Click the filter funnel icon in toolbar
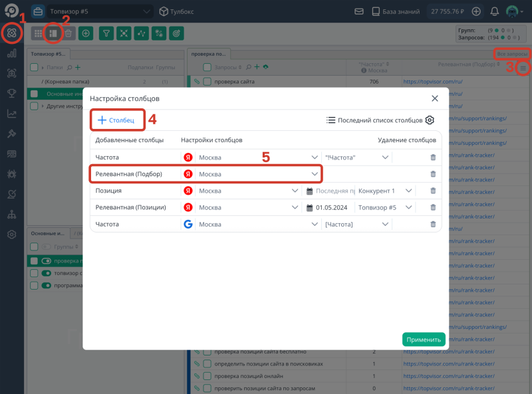Image resolution: width=532 pixels, height=394 pixels. (106, 33)
